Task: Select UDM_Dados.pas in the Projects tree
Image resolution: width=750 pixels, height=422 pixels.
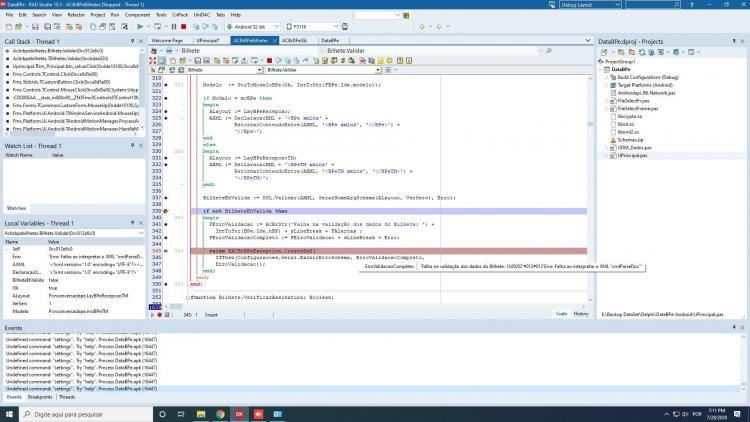Action: click(x=634, y=148)
